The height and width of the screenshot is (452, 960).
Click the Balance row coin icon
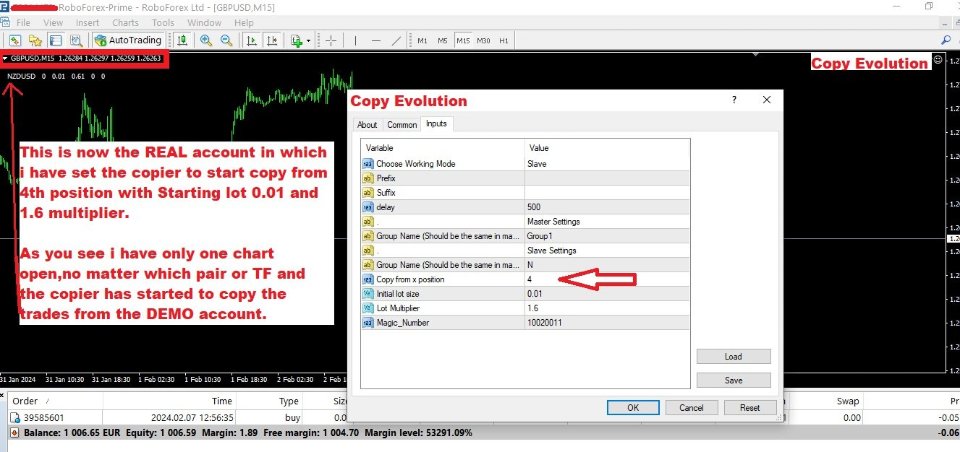click(15, 433)
